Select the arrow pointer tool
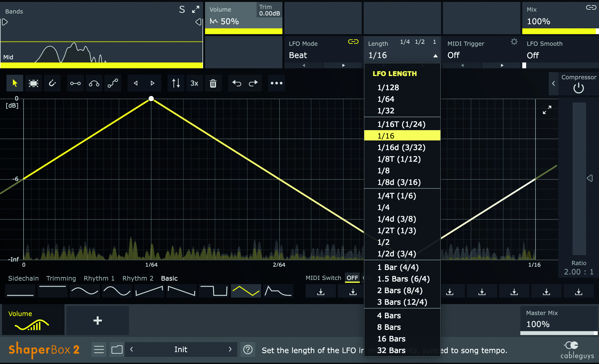 15,83
